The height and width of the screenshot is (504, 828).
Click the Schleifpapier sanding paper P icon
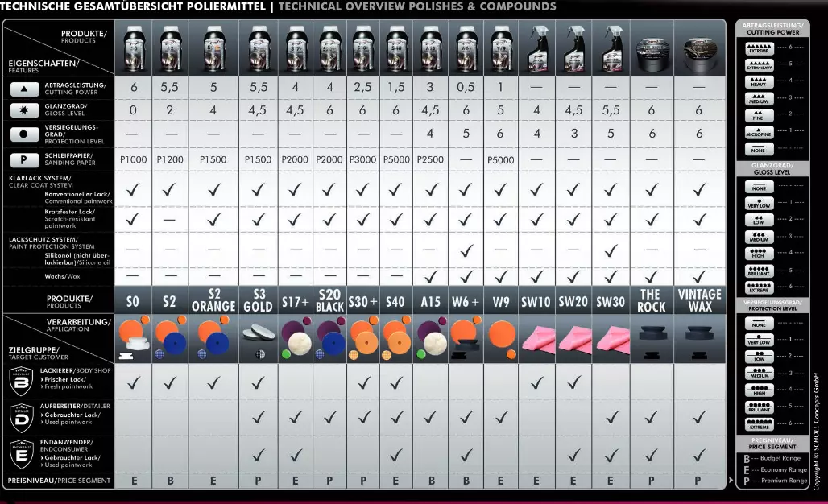click(24, 159)
